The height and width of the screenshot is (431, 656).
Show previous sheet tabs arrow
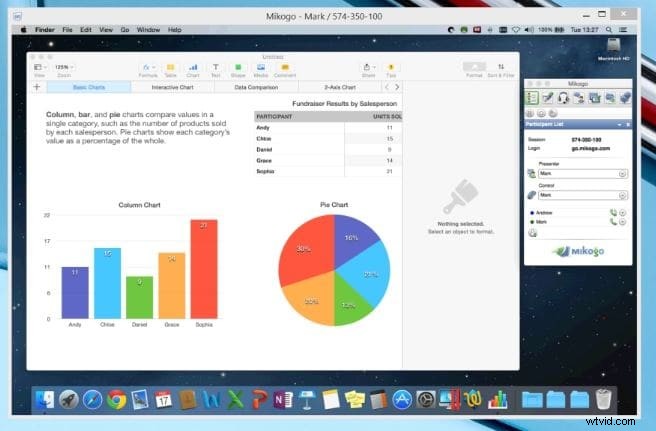click(387, 87)
